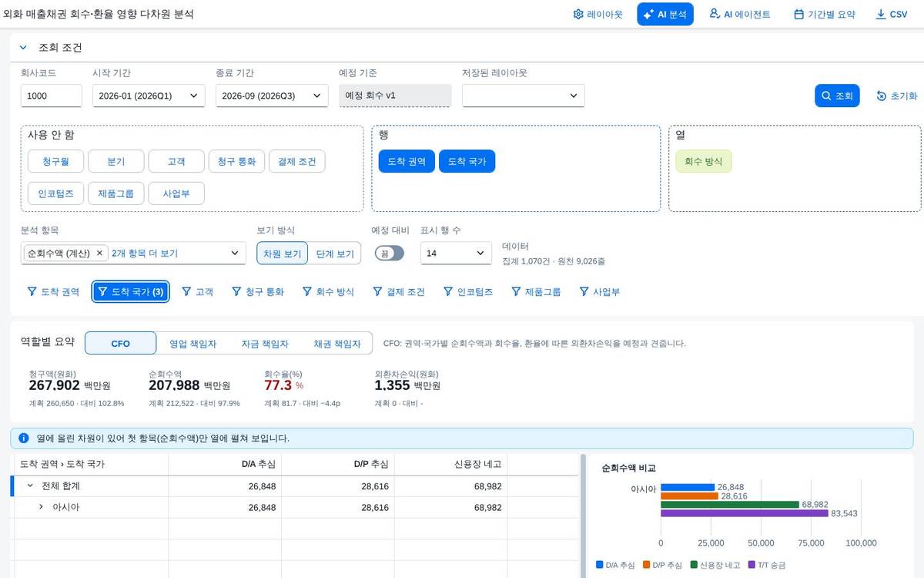Toggle 신용장 네고 legend swatch

[694, 565]
